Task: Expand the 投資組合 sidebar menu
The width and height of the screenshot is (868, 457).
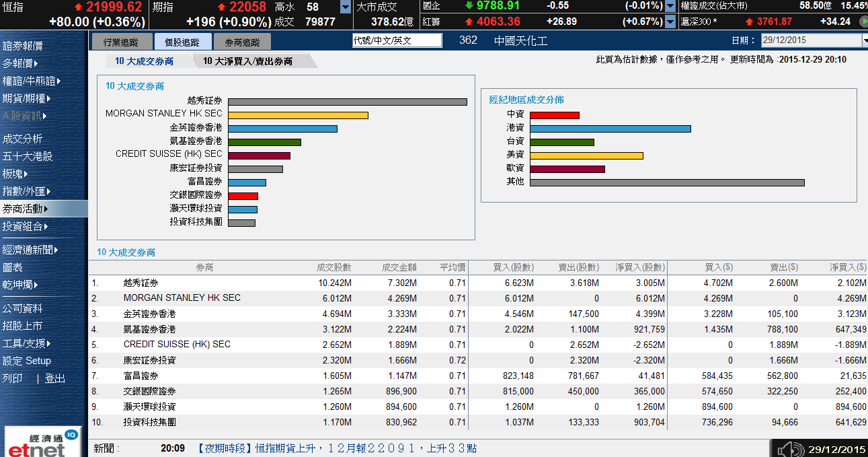Action: pyautogui.click(x=26, y=226)
